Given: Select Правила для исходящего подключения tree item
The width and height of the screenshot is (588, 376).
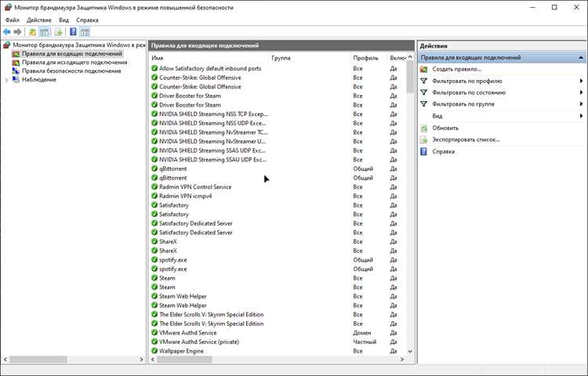Looking at the screenshot, I should pos(74,63).
